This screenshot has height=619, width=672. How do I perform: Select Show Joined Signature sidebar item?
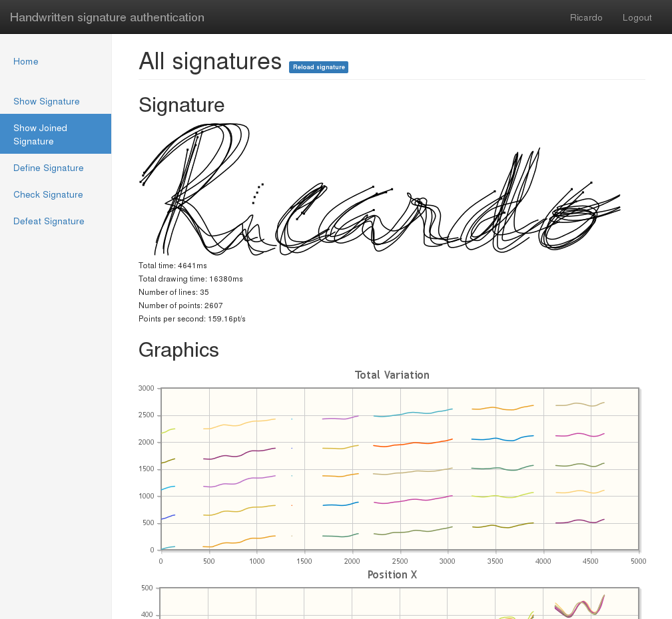56,134
